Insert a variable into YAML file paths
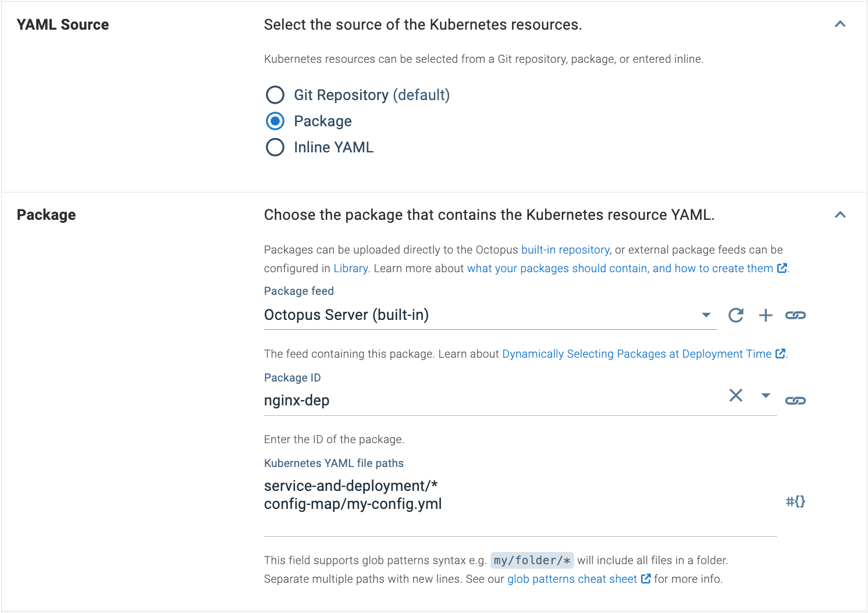868x613 pixels. pyautogui.click(x=795, y=501)
